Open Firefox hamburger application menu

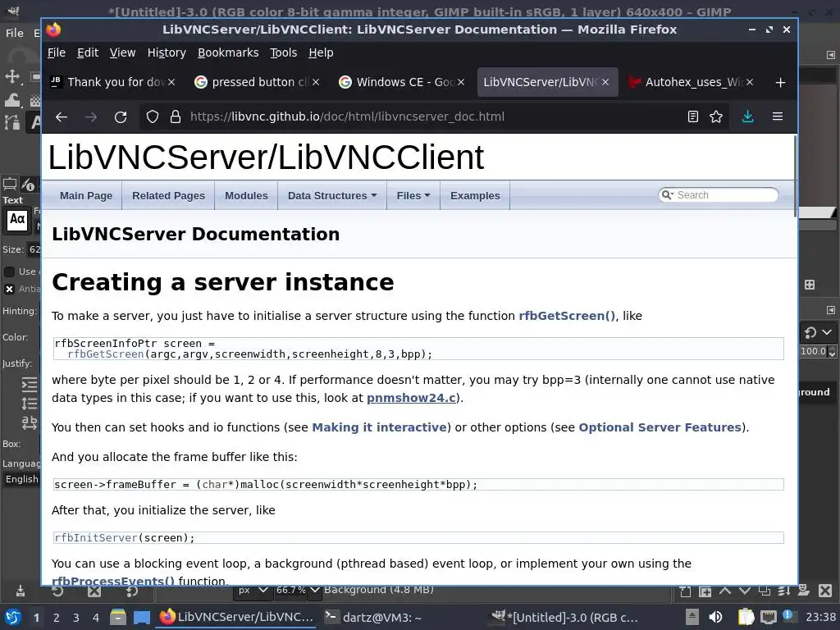778,116
